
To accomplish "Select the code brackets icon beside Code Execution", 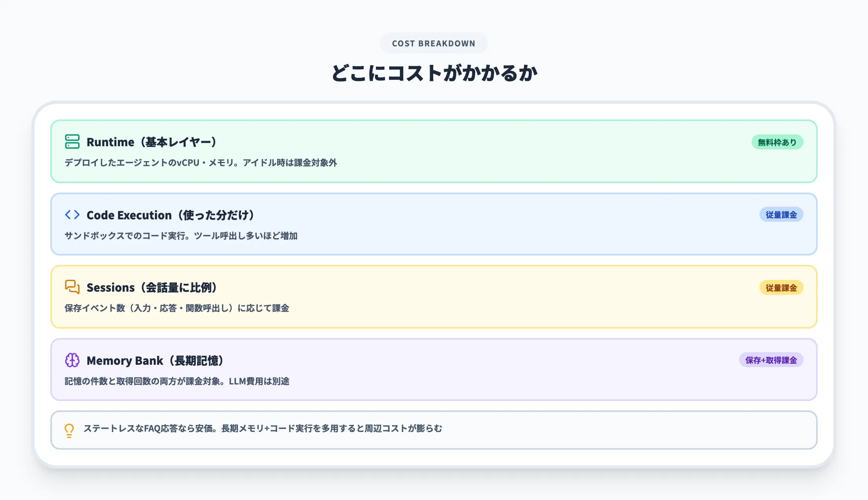I will 72,215.
